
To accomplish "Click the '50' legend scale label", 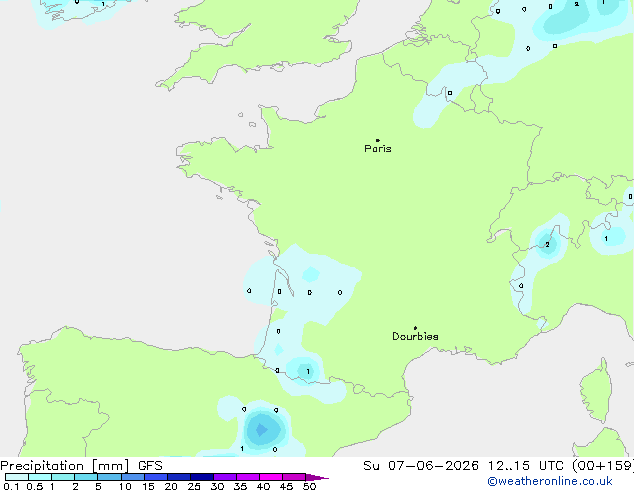I will click(309, 486).
